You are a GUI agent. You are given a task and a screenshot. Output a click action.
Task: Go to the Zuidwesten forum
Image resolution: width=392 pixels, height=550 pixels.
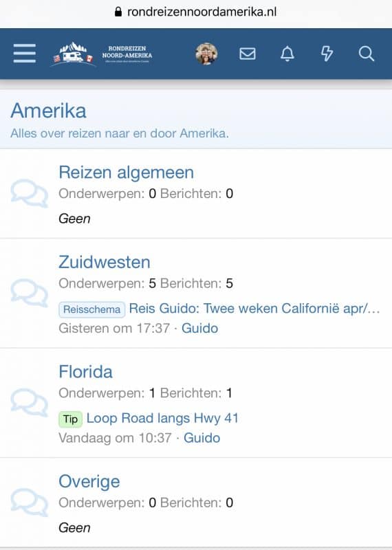[x=105, y=262]
